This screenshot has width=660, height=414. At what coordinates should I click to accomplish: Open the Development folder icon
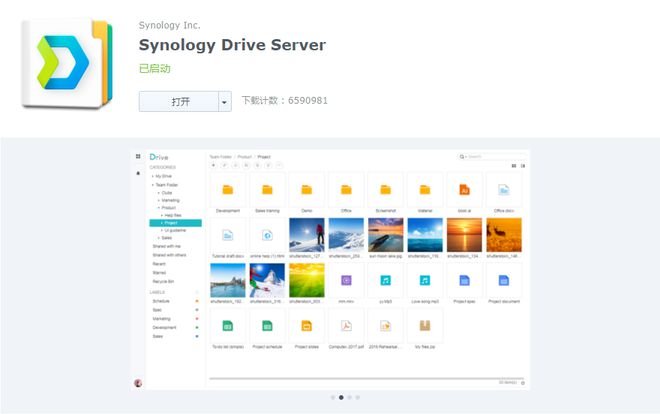227,189
